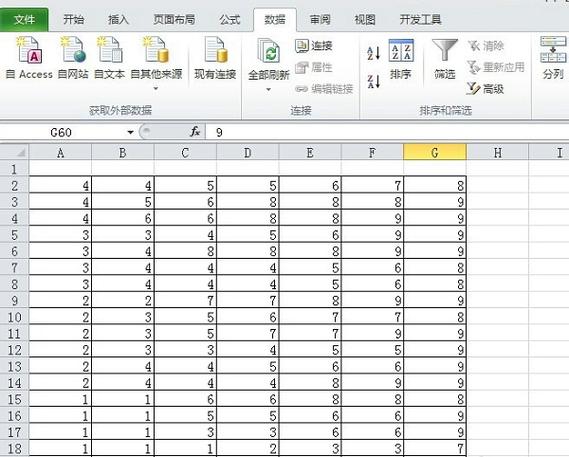The width and height of the screenshot is (569, 457).
Task: Open the Name Box dropdown arrow
Action: point(130,132)
